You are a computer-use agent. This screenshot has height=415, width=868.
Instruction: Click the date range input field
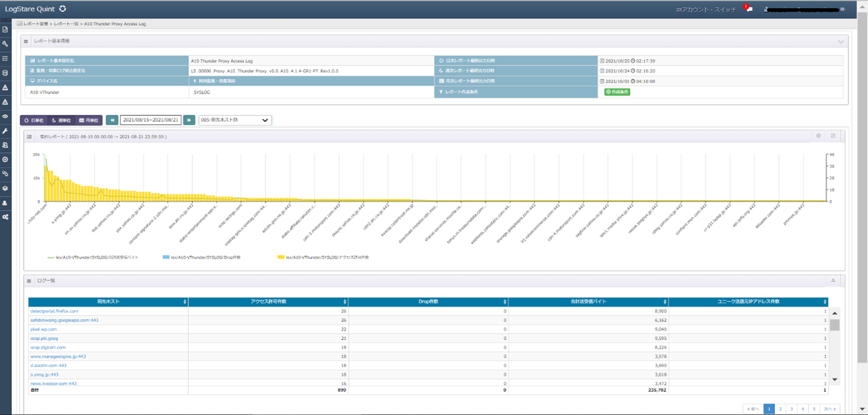pyautogui.click(x=150, y=120)
